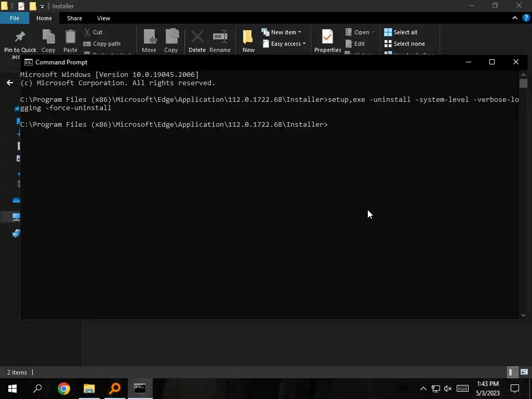
Task: Open the orange magnifier app on taskbar
Action: tap(115, 388)
